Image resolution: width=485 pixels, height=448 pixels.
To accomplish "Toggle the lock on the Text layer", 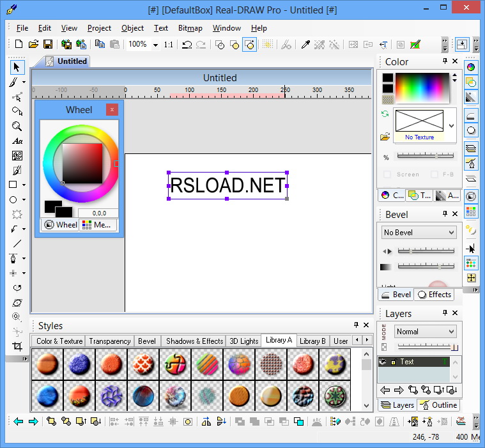I will coord(393,362).
